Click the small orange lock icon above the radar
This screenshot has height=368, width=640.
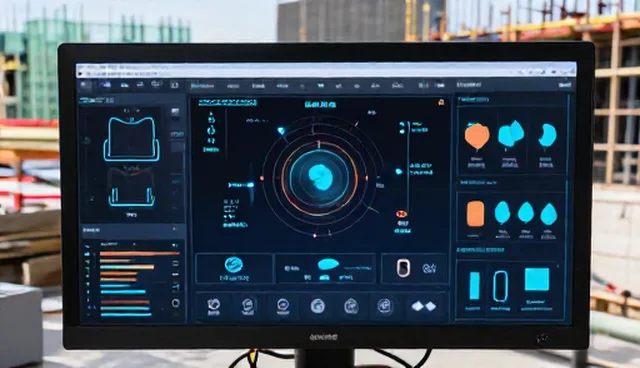[x=441, y=102]
